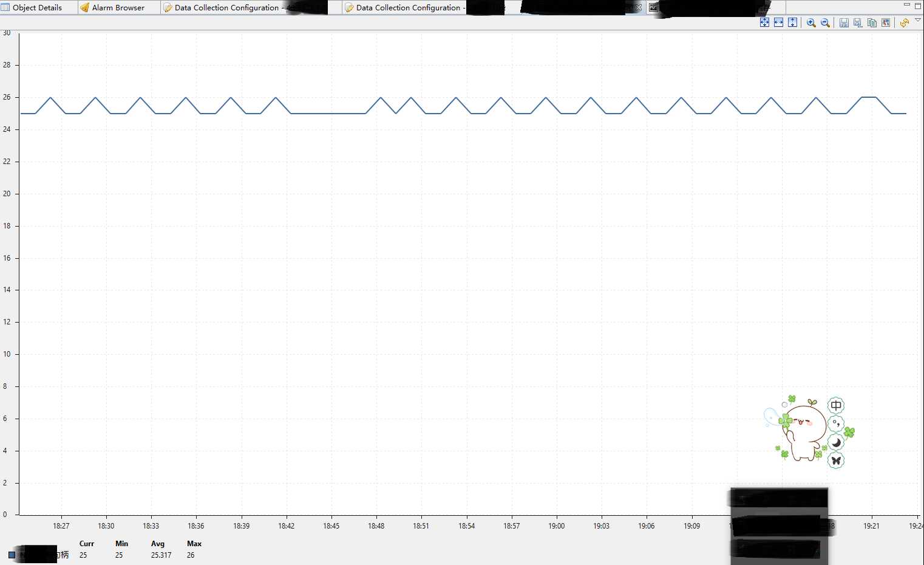
Task: Click the 19:00 time axis label
Action: (557, 526)
